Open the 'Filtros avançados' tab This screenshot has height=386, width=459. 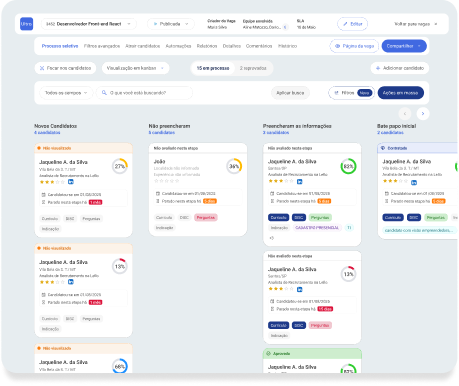click(102, 46)
